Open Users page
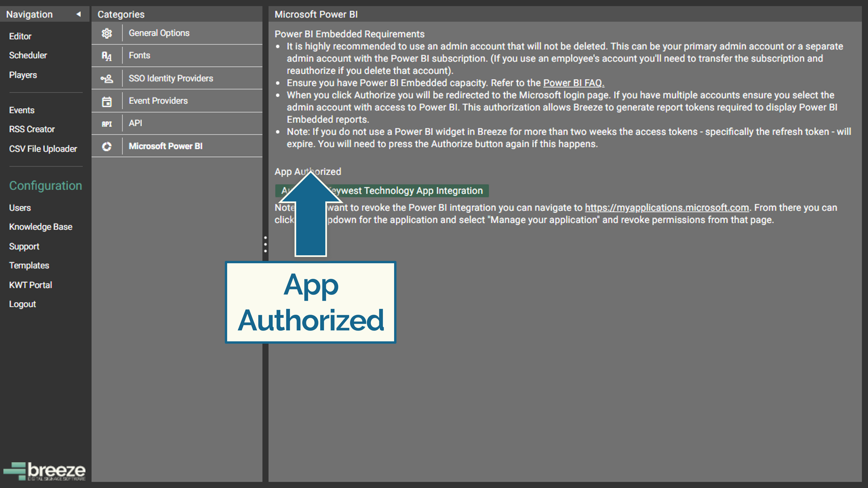This screenshot has height=488, width=868. pos(20,208)
